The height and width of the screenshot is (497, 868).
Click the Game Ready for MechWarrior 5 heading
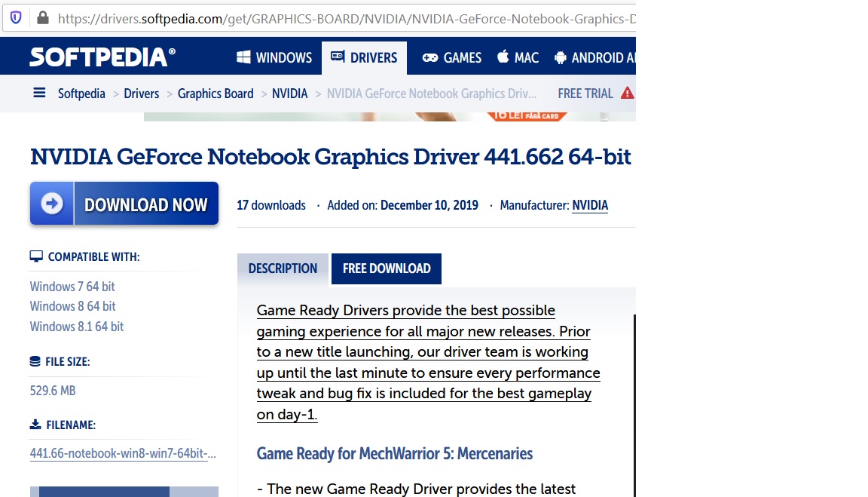(x=394, y=454)
